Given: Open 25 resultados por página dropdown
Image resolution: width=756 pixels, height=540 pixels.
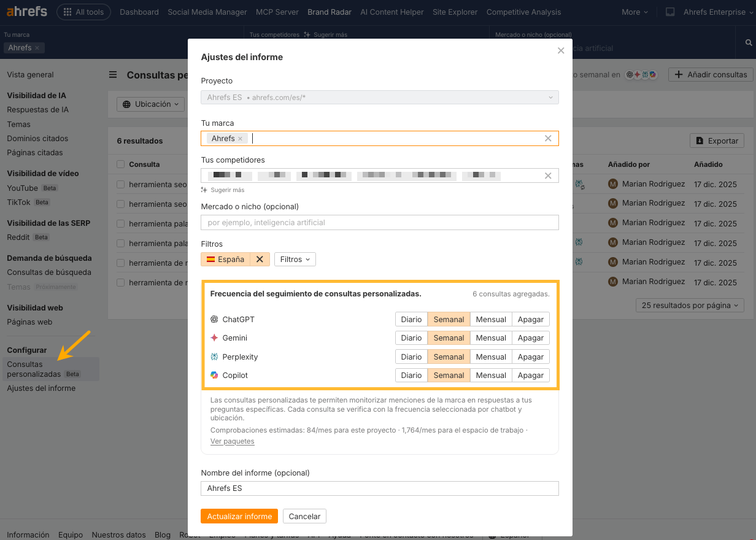Looking at the screenshot, I should pos(690,306).
